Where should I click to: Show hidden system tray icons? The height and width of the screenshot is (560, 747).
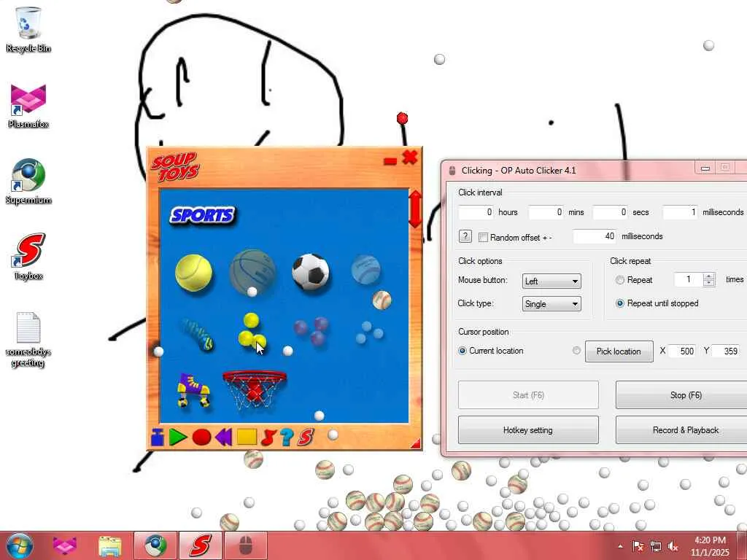coord(620,546)
